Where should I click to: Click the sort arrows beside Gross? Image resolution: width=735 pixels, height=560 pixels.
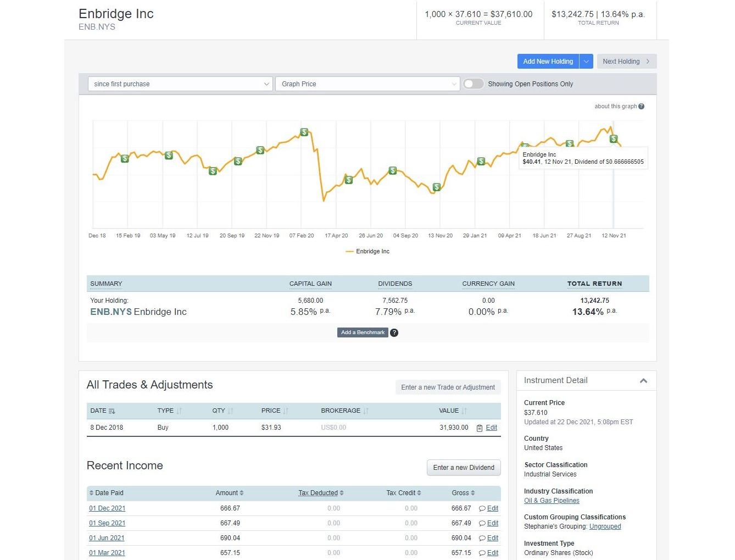tap(473, 493)
